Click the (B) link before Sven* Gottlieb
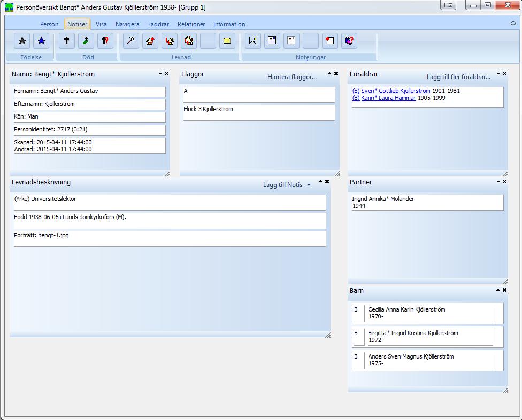 [x=356, y=91]
